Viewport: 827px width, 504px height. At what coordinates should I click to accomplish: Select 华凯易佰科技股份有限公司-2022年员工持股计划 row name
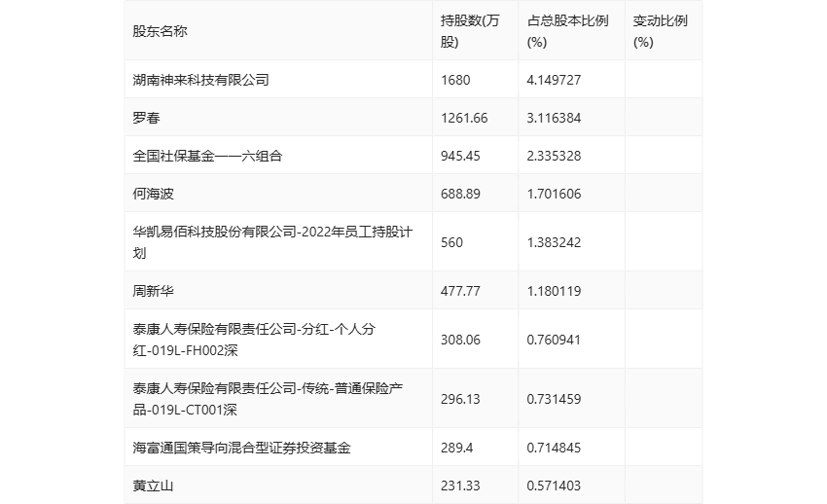(x=272, y=242)
